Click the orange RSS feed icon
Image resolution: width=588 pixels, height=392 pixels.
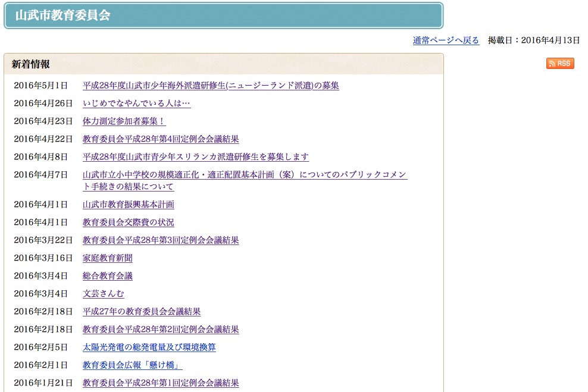pyautogui.click(x=559, y=64)
